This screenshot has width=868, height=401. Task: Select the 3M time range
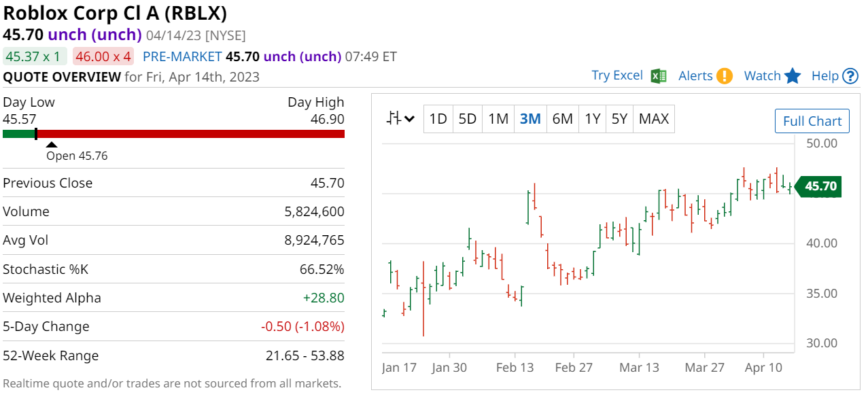click(530, 119)
